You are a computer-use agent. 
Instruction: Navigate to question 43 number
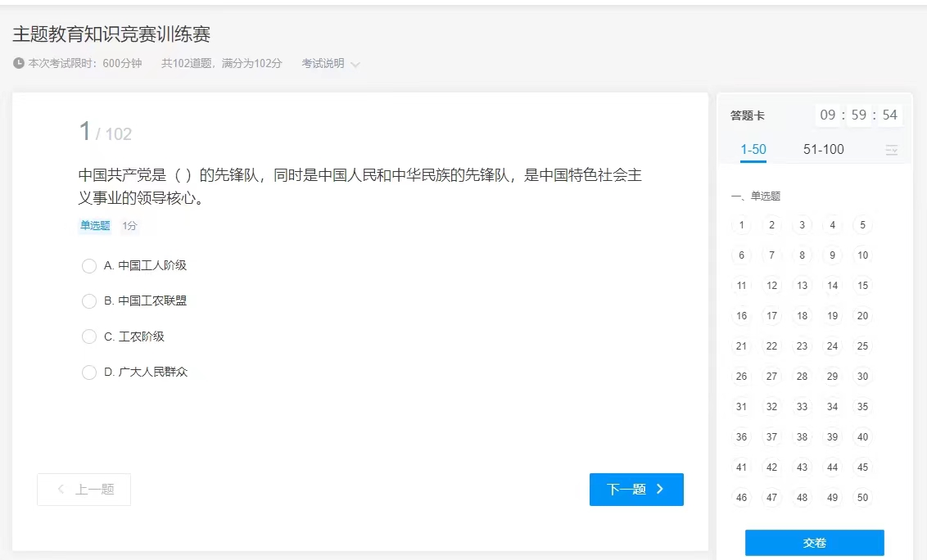802,467
